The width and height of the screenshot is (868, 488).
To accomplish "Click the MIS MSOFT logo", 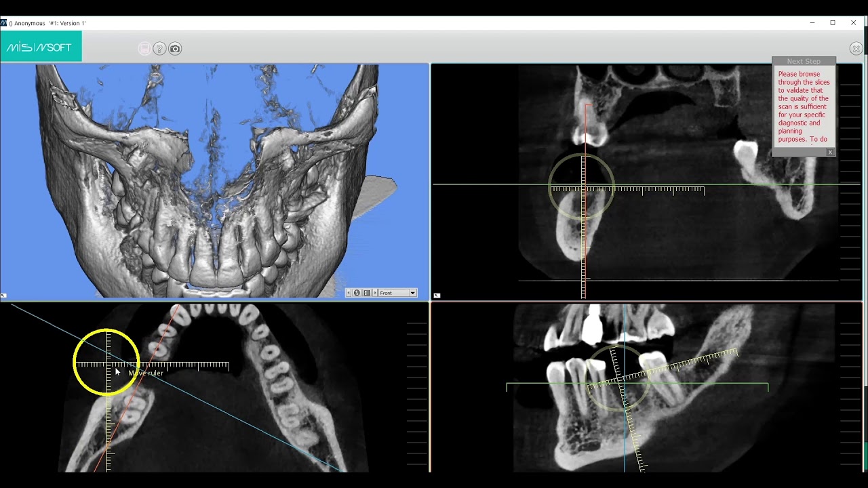I will click(x=41, y=47).
